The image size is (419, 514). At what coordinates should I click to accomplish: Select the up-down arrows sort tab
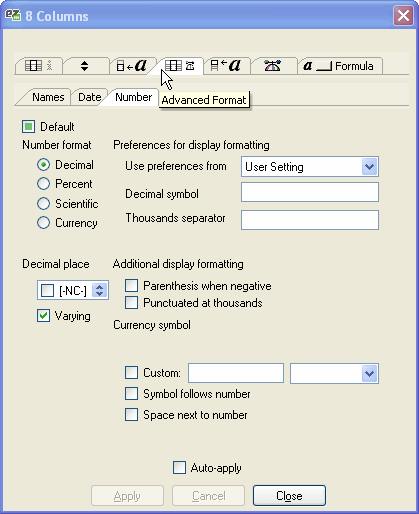pos(85,66)
